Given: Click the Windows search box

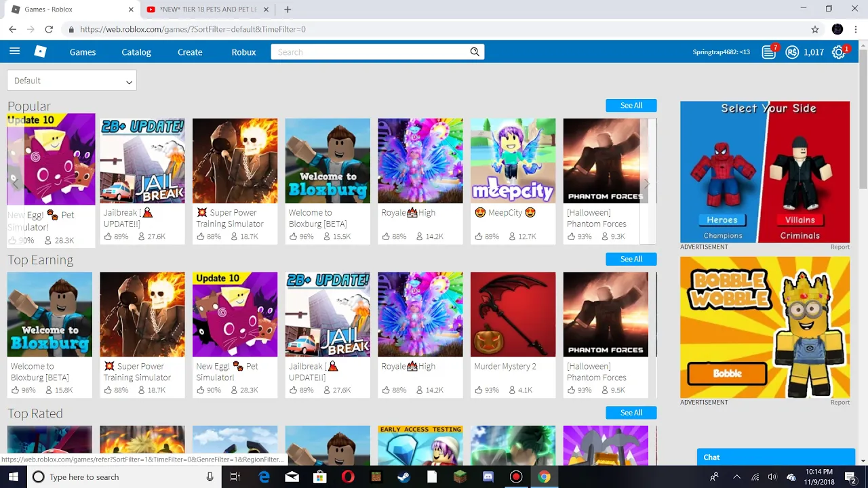Looking at the screenshot, I should 123,476.
